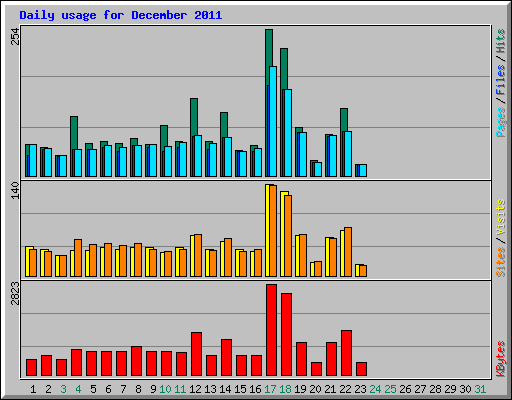
Task: Click the 254 y-axis maximum label
Action: point(15,36)
